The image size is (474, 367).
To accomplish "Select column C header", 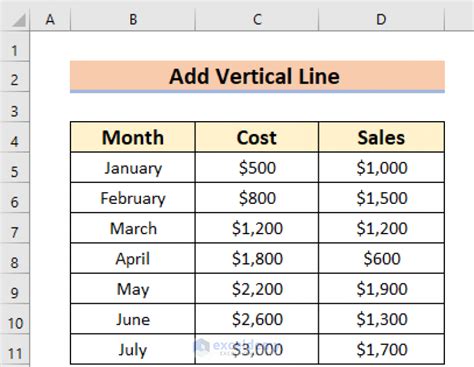I will coord(257,19).
